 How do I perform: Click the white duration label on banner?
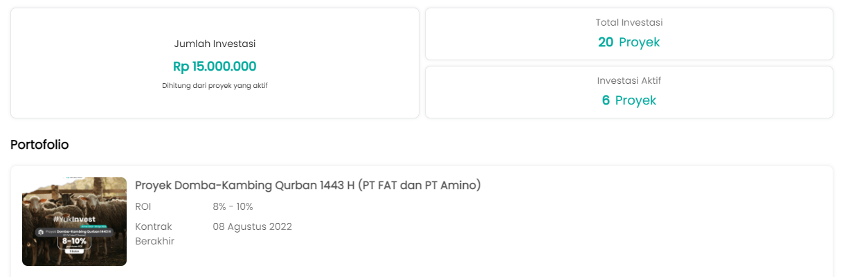(74, 252)
